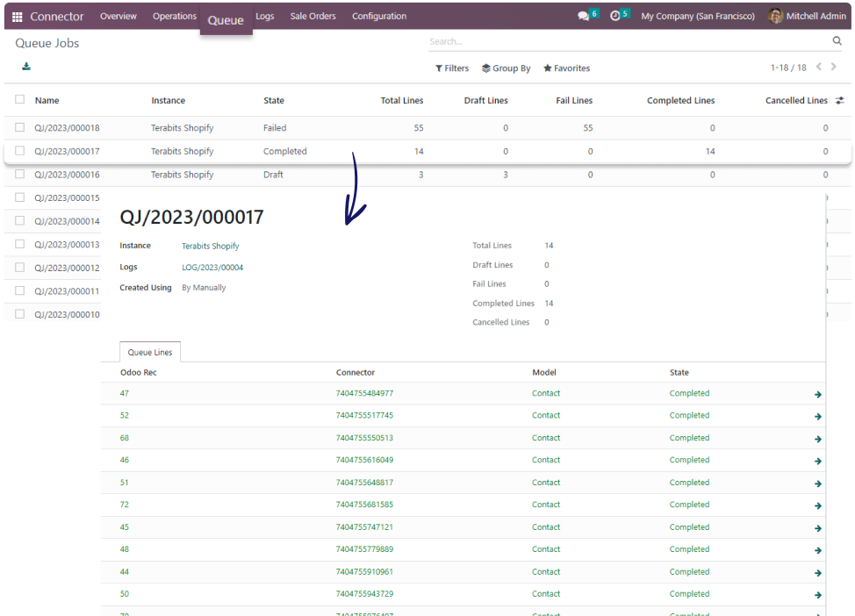This screenshot has height=616, width=855.
Task: Click the Connector app title
Action: coord(57,17)
